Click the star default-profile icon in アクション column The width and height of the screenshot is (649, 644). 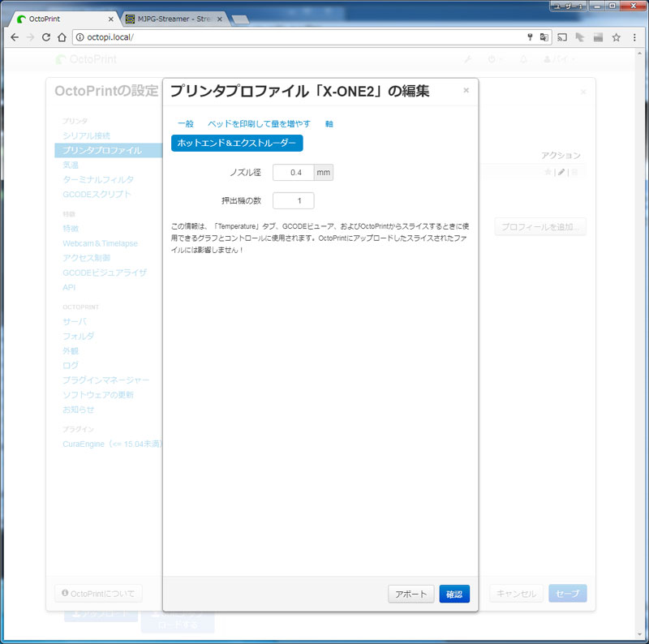[x=548, y=172]
